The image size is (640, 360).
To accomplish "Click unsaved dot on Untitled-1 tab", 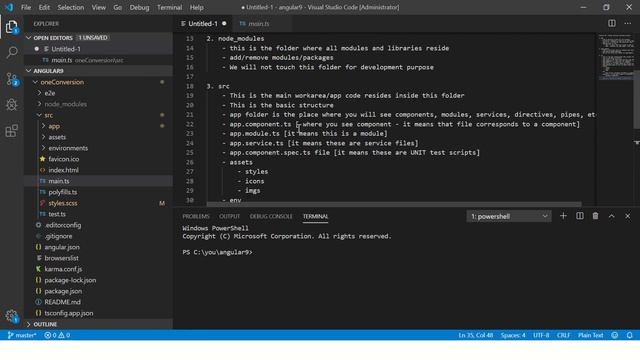I will click(x=224, y=24).
